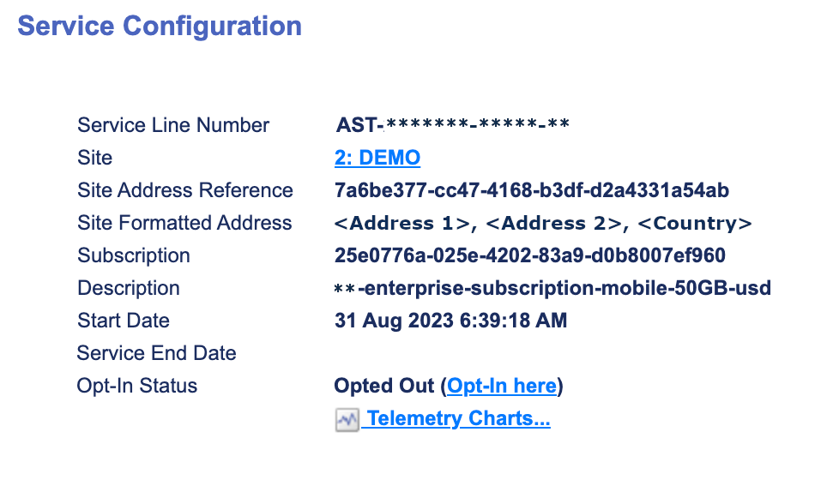The height and width of the screenshot is (504, 839).
Task: Select the 31 Aug 2023 start date value
Action: click(450, 321)
